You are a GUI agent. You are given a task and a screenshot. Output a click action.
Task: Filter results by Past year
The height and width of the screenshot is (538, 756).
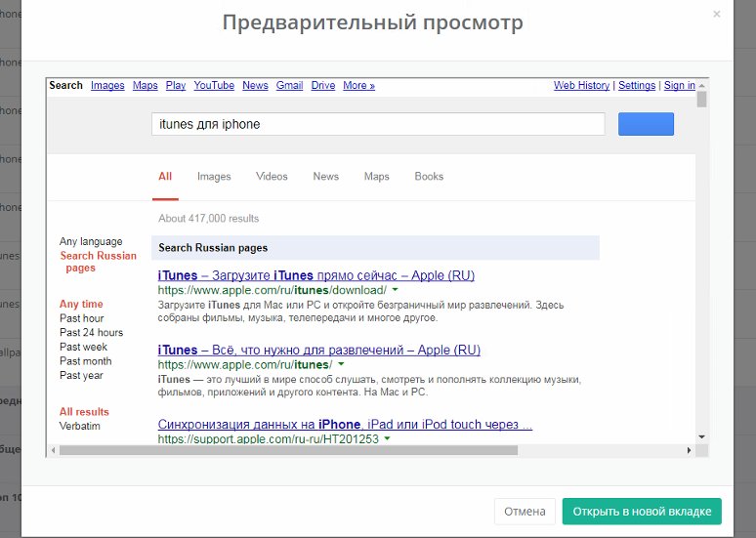click(x=81, y=376)
